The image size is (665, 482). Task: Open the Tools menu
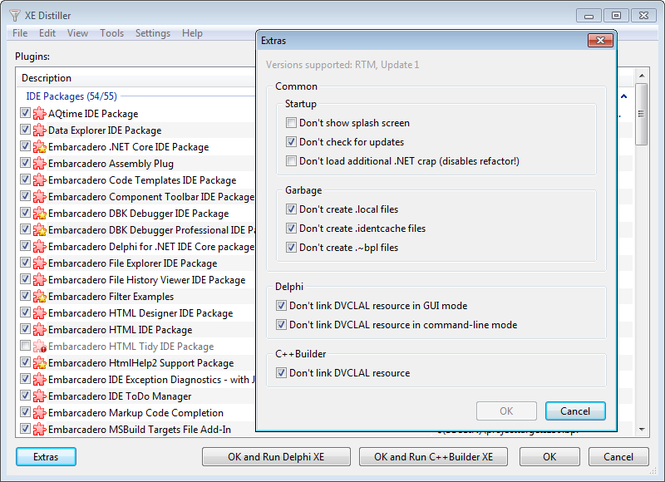click(112, 33)
